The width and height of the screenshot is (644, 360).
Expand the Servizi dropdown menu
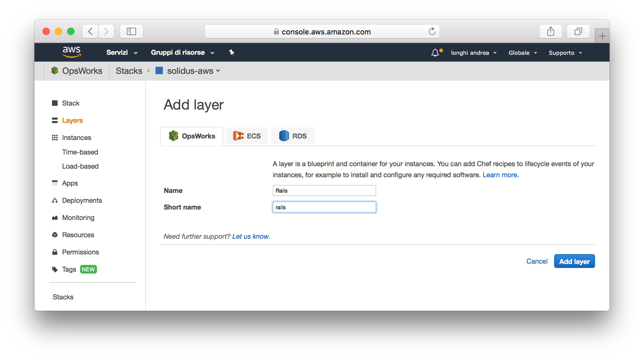tap(122, 53)
